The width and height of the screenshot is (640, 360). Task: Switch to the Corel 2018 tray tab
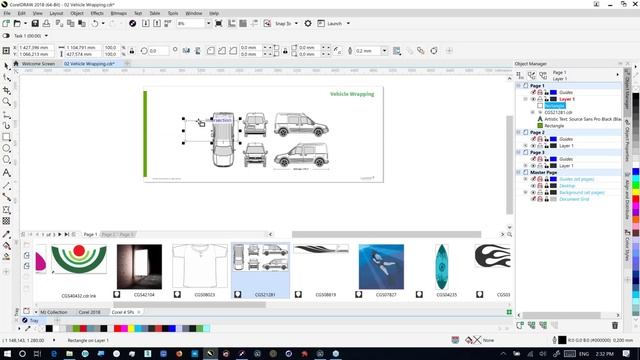pos(89,312)
